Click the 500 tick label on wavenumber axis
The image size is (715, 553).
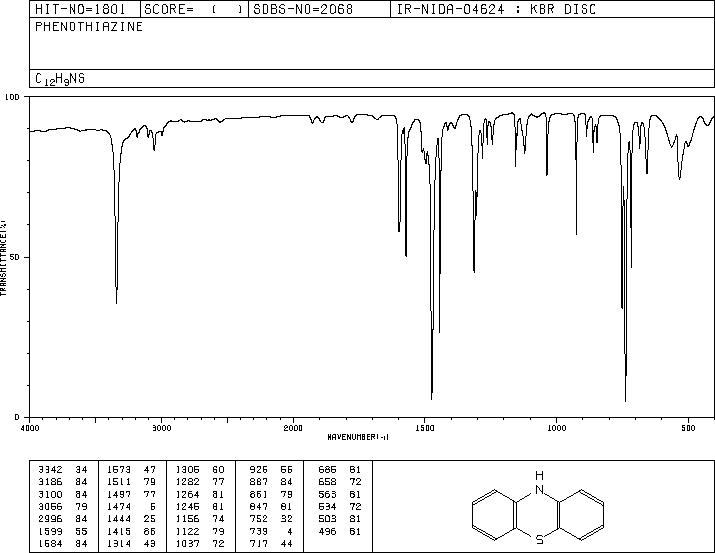[x=688, y=428]
